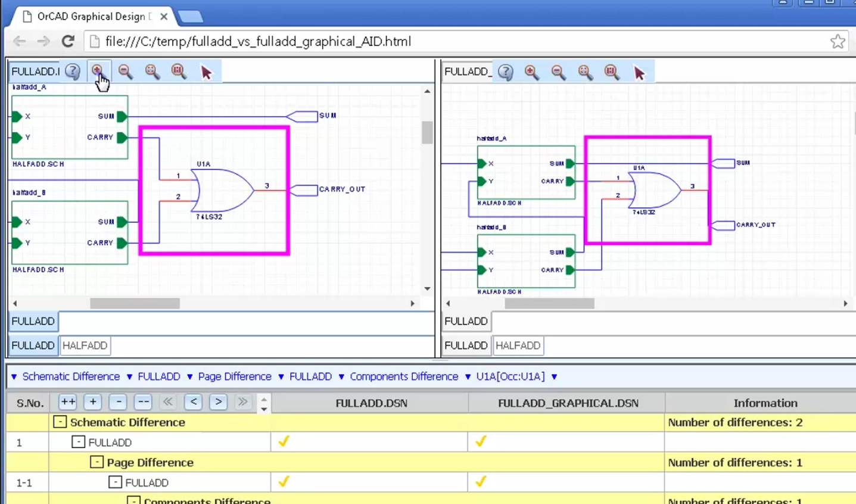Image resolution: width=856 pixels, height=504 pixels.
Task: Click the FULLADD_GRAPHICAL.DSN column header
Action: pos(568,403)
